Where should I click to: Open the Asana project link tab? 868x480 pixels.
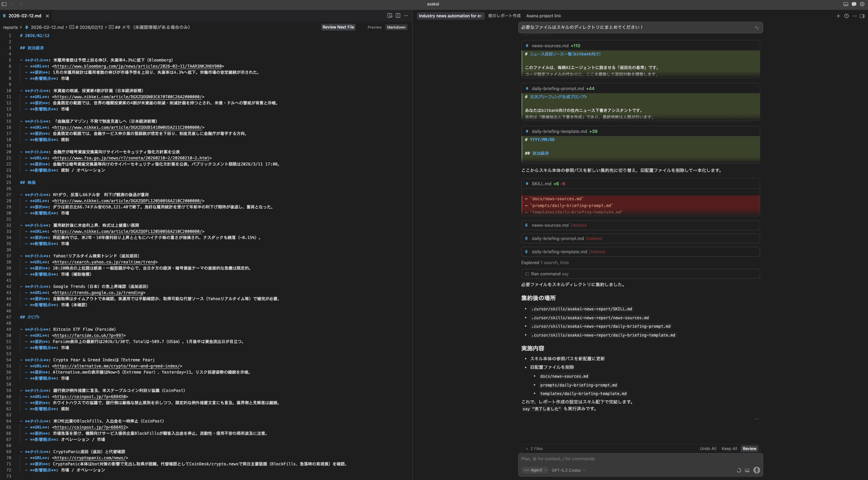coord(543,16)
